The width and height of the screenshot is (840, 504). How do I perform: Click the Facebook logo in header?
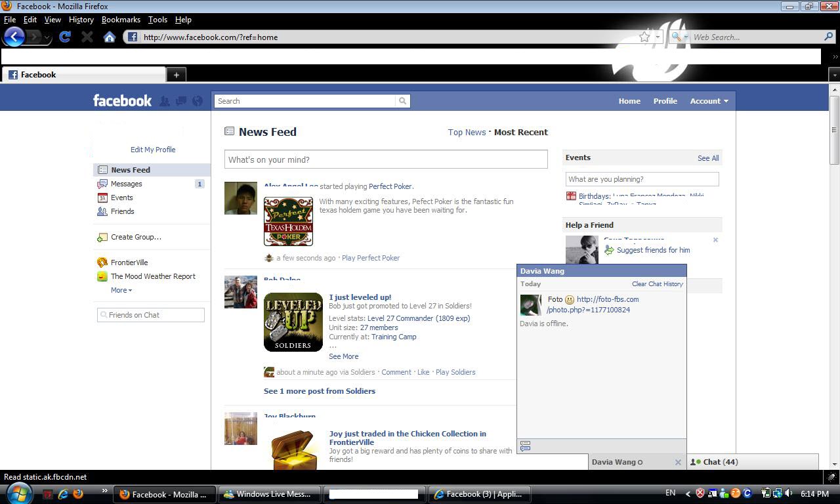click(122, 100)
